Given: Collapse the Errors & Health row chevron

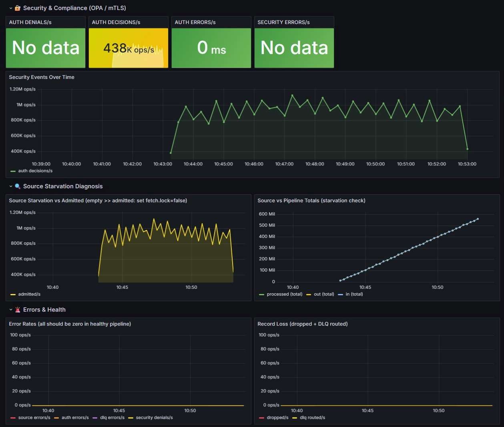Looking at the screenshot, I should [11, 310].
